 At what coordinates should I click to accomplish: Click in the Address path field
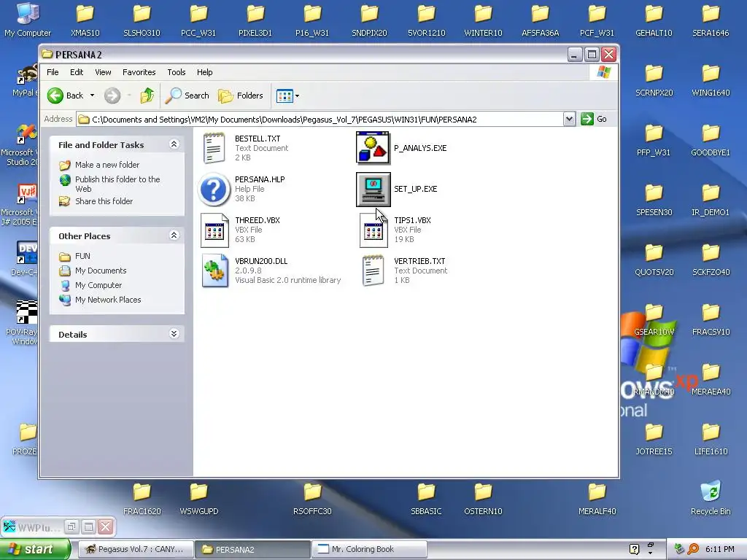click(320, 120)
